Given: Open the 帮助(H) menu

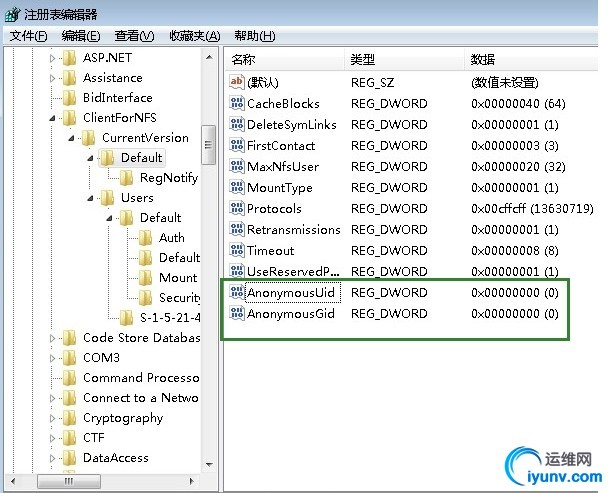Looking at the screenshot, I should (255, 36).
